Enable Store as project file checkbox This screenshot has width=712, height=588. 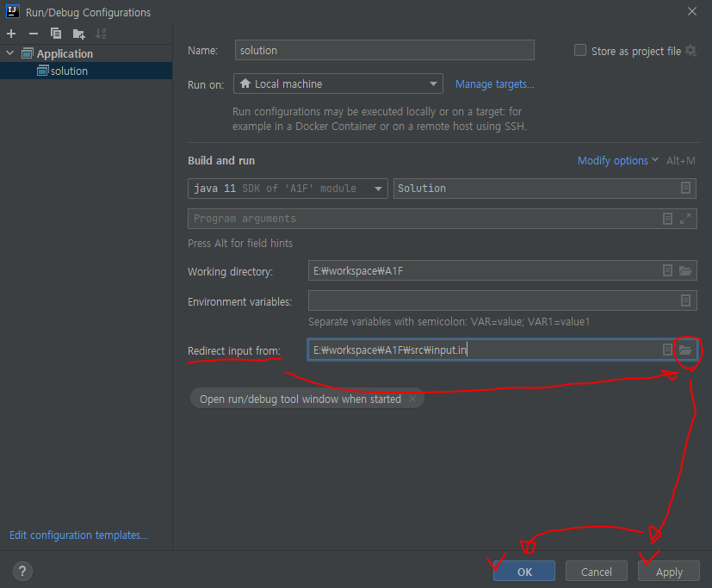(x=580, y=50)
